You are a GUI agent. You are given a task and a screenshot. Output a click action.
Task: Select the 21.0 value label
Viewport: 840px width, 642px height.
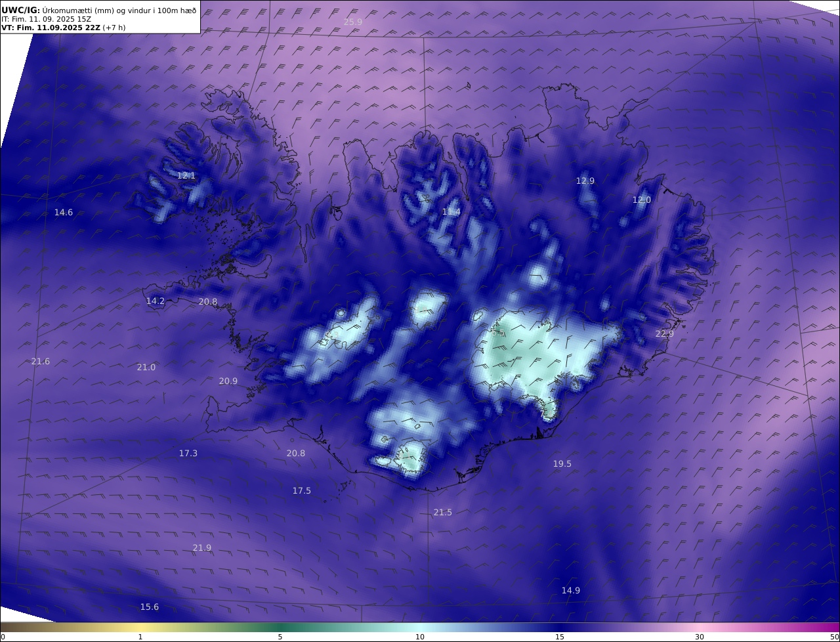coord(146,367)
